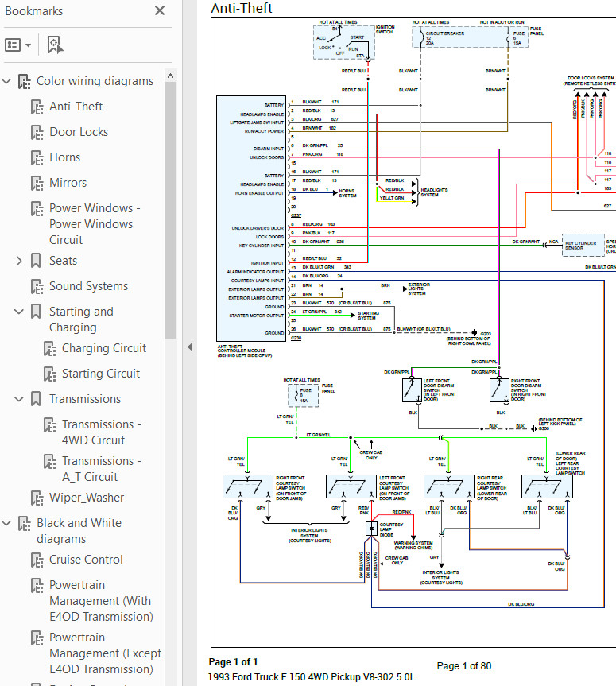This screenshot has width=616, height=686.
Task: Open the Mirrors bookmark
Action: click(68, 183)
